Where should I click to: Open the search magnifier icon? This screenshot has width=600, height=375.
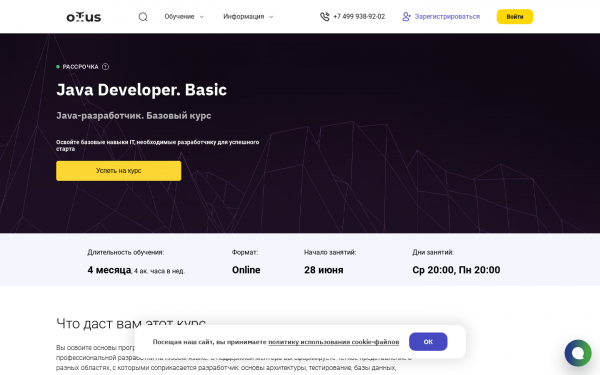[143, 17]
